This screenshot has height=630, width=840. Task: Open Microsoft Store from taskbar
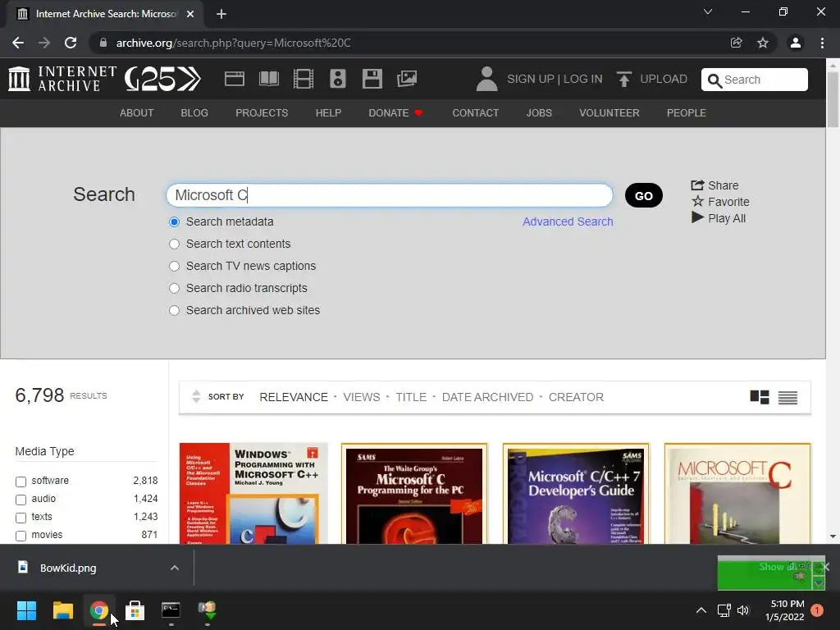pyautogui.click(x=135, y=610)
